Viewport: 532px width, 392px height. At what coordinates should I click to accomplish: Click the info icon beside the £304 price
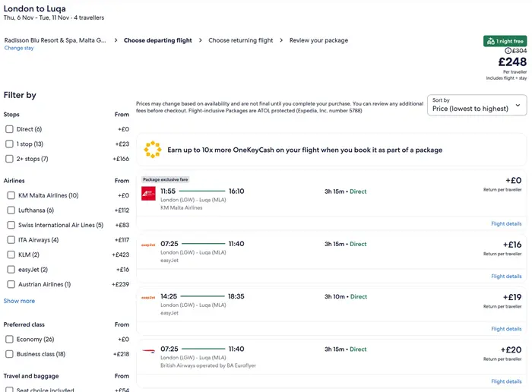click(x=508, y=51)
